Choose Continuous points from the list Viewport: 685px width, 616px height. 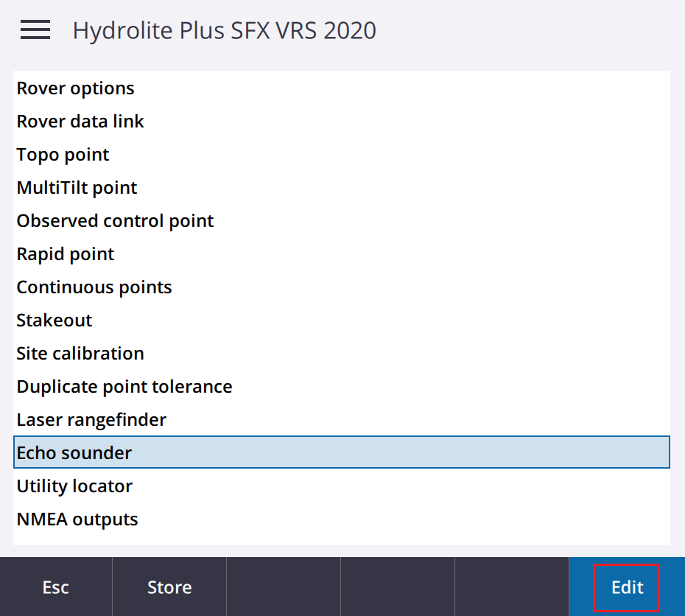tap(342, 287)
